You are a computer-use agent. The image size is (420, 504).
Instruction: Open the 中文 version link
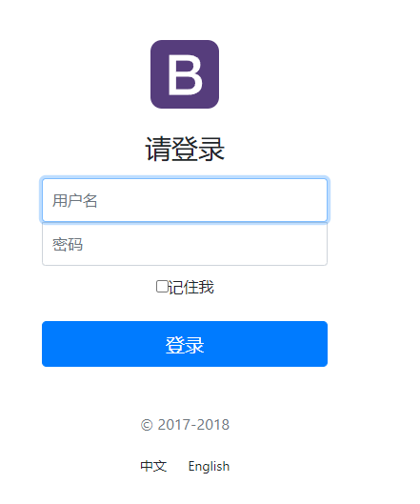tap(153, 466)
